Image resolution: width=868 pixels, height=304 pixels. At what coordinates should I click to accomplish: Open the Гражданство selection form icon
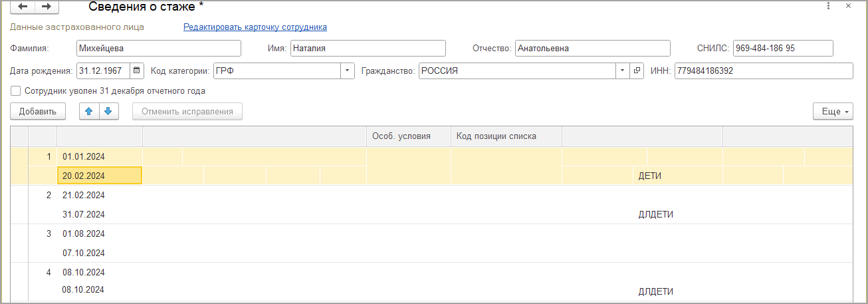point(637,71)
